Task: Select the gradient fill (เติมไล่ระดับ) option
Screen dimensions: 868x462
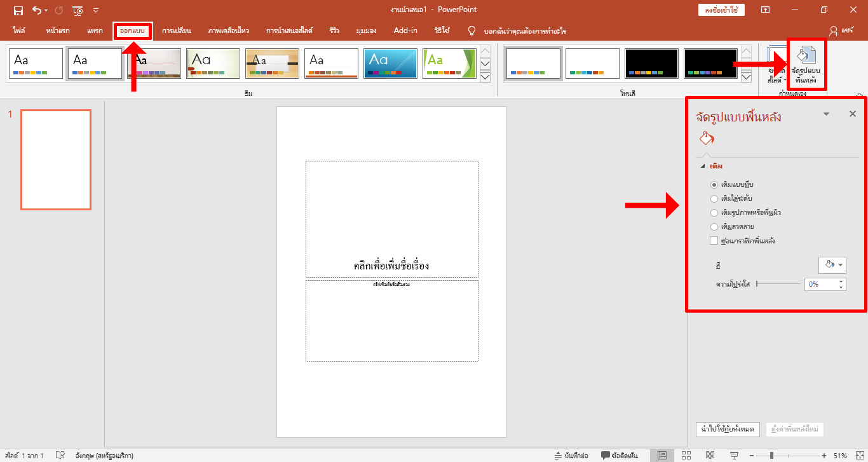Action: point(714,198)
